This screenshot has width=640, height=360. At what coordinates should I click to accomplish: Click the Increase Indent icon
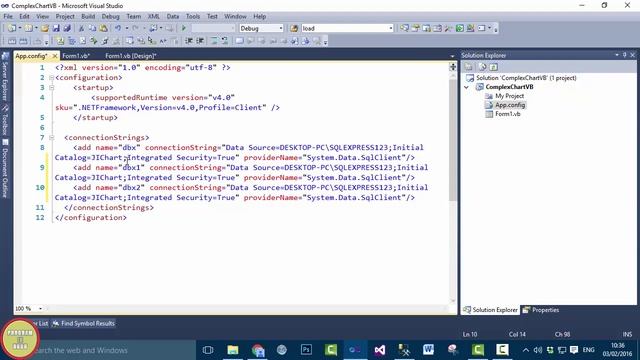[x=200, y=41]
